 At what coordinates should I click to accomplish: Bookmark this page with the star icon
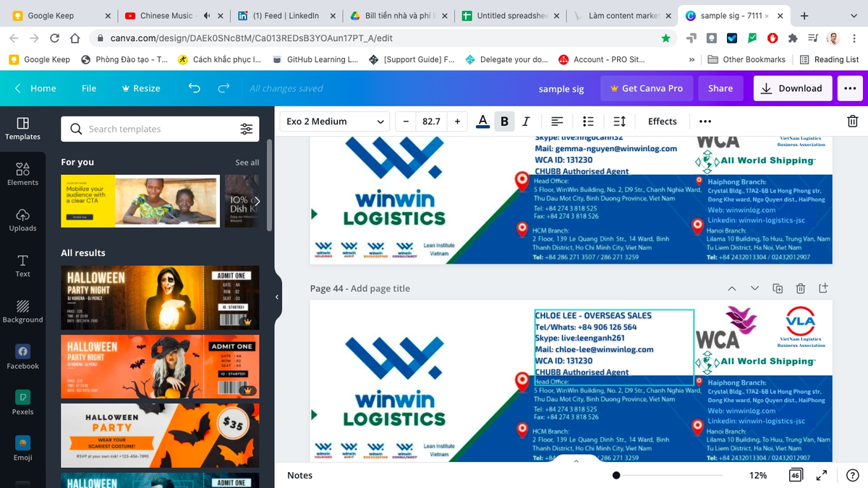665,38
